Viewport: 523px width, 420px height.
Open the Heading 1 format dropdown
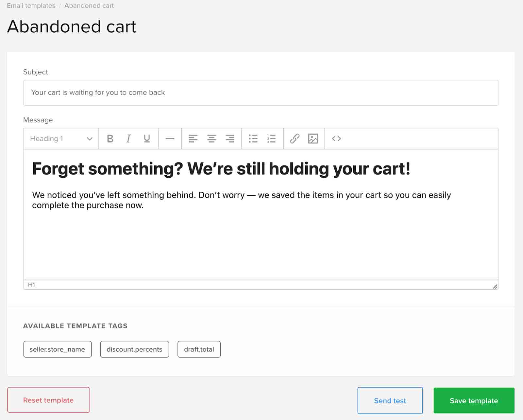(61, 139)
